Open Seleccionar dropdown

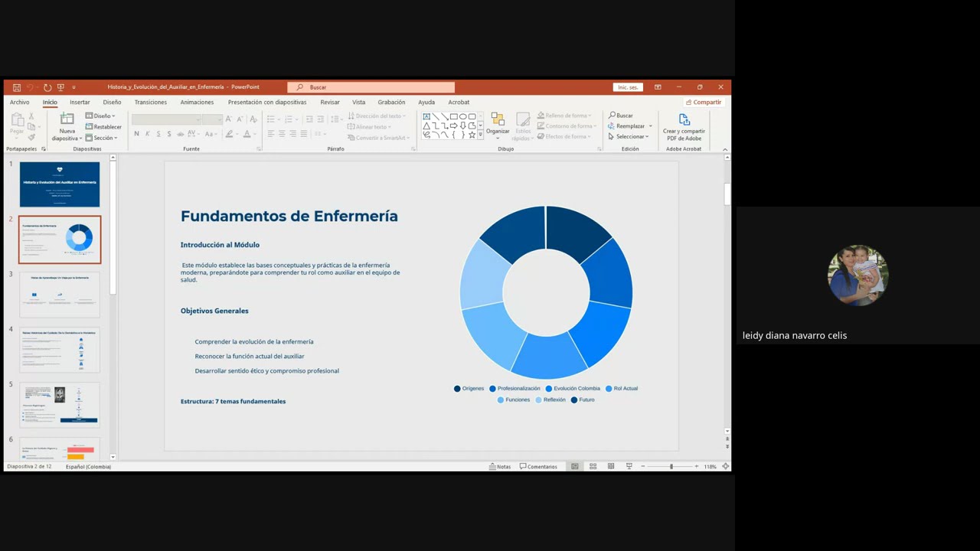pos(629,137)
